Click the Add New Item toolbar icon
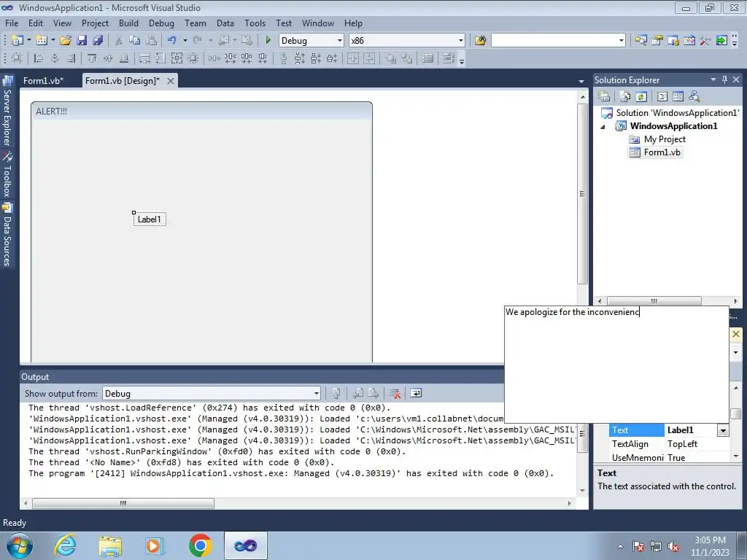 [x=41, y=41]
